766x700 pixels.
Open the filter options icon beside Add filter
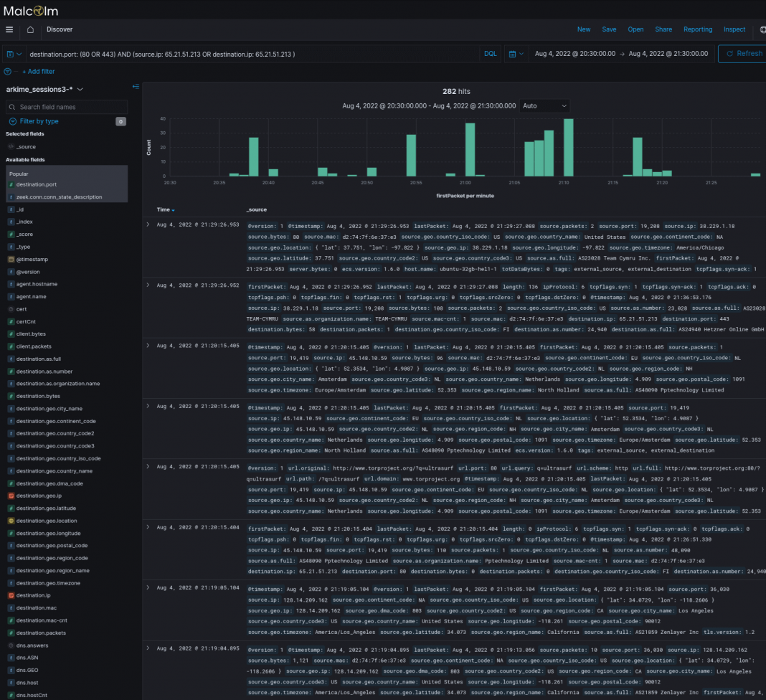click(x=6, y=71)
